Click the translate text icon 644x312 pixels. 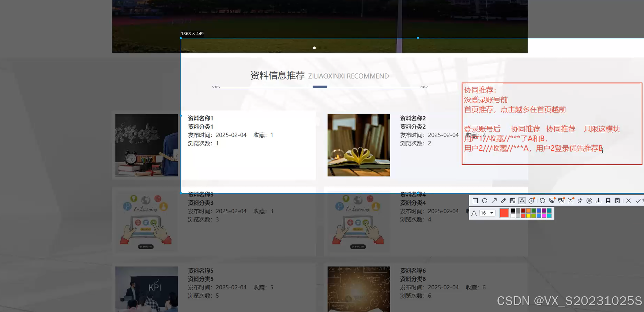point(561,201)
